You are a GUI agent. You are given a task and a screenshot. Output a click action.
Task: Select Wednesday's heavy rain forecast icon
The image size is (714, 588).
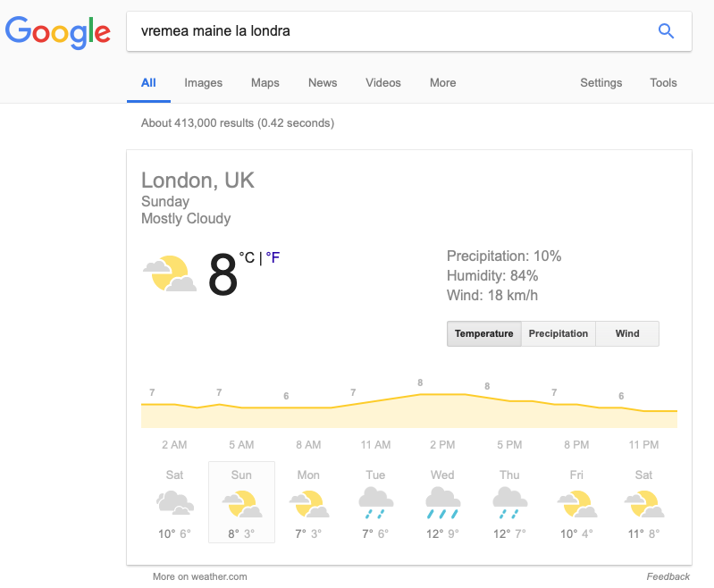[x=442, y=503]
